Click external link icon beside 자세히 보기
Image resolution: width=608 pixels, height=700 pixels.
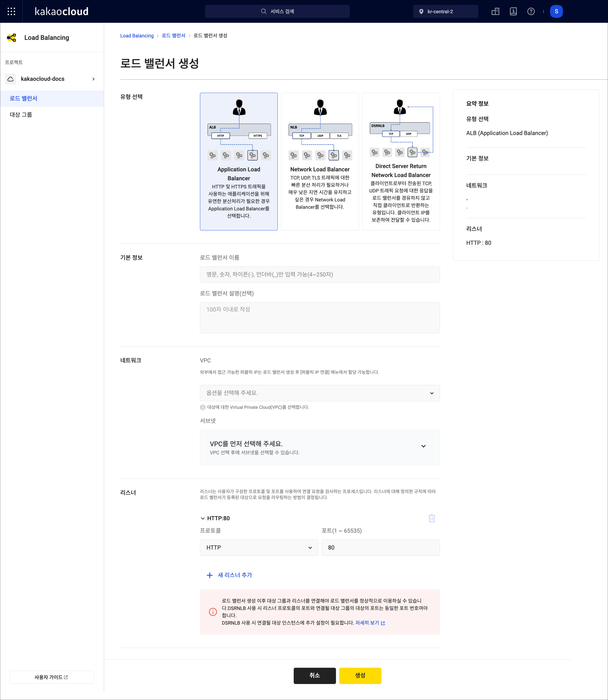pos(383,623)
